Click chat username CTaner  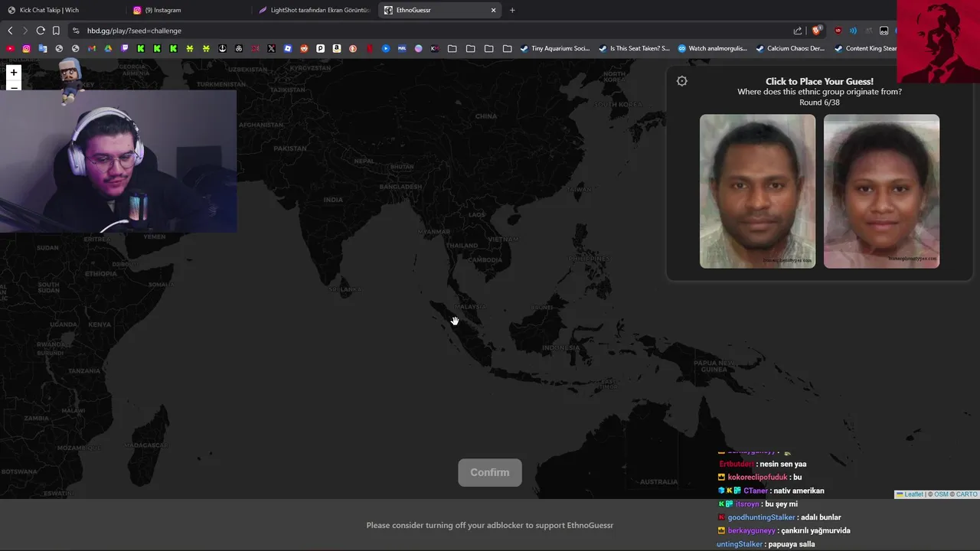(x=756, y=491)
